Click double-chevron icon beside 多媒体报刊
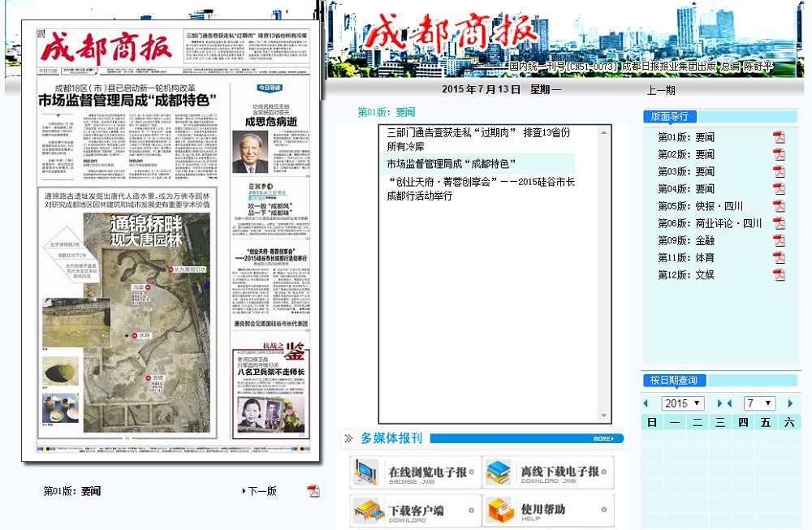 (348, 438)
